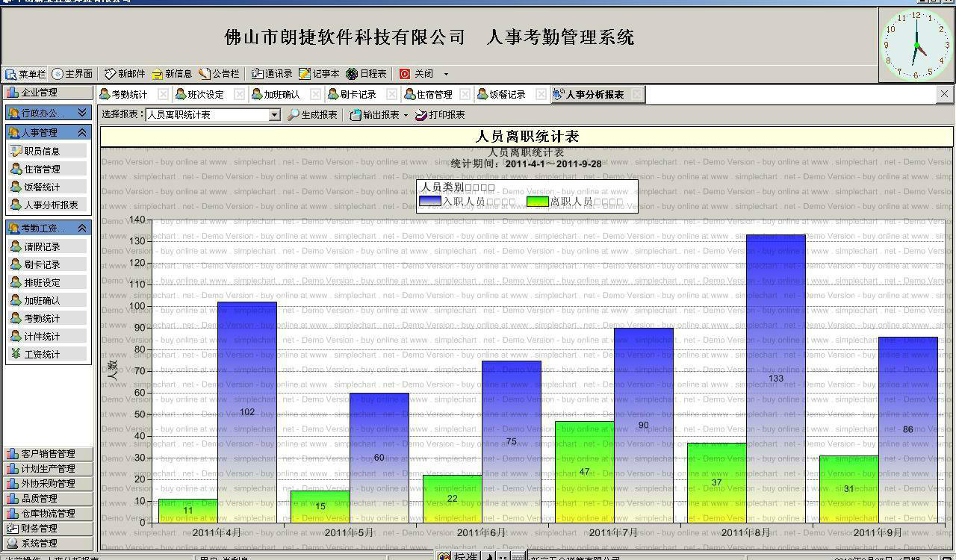The width and height of the screenshot is (956, 560).
Task: Open the 日程表 schedule
Action: point(366,74)
